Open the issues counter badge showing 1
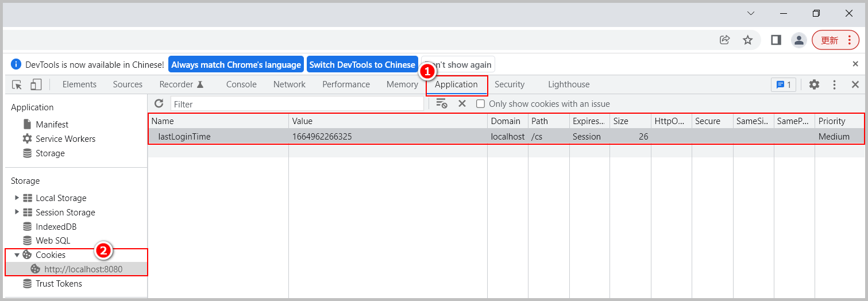 click(x=784, y=84)
